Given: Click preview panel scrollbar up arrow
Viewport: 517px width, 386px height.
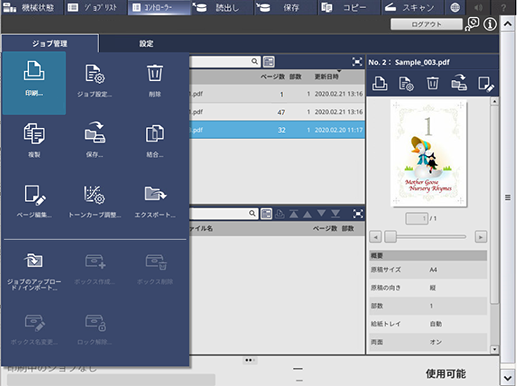Looking at the screenshot, I should [x=495, y=101].
